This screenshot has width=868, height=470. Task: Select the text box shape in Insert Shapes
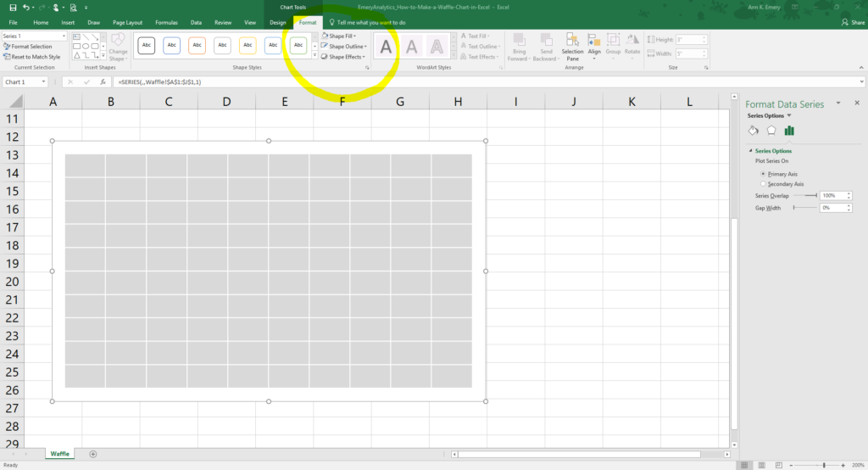click(76, 37)
